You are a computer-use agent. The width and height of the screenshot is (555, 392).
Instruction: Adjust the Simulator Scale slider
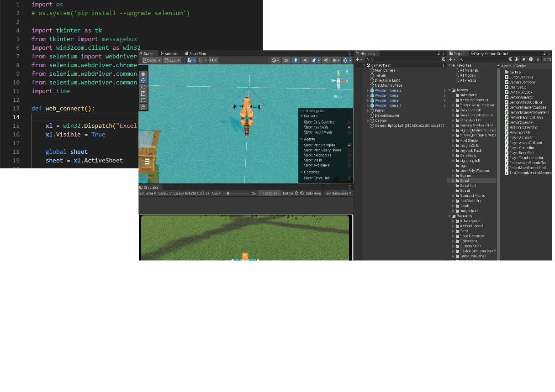227,193
